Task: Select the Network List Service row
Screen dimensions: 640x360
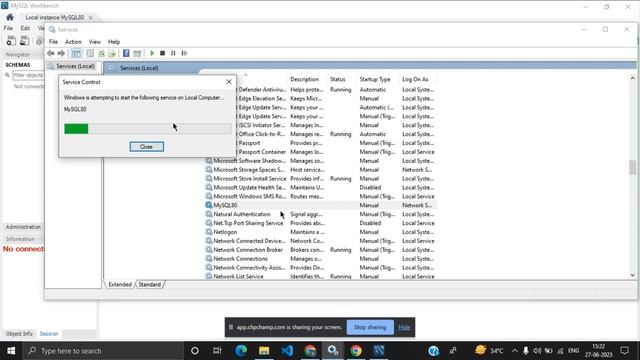Action: tap(320, 276)
